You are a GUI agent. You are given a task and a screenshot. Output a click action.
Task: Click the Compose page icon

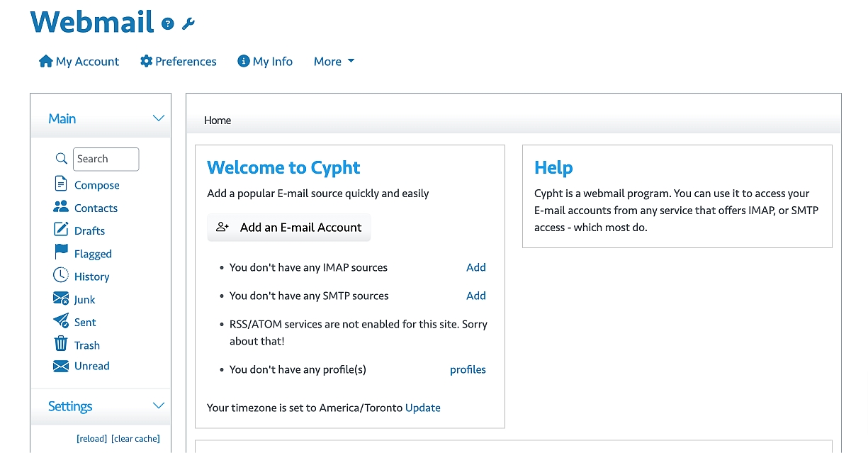[x=61, y=184]
